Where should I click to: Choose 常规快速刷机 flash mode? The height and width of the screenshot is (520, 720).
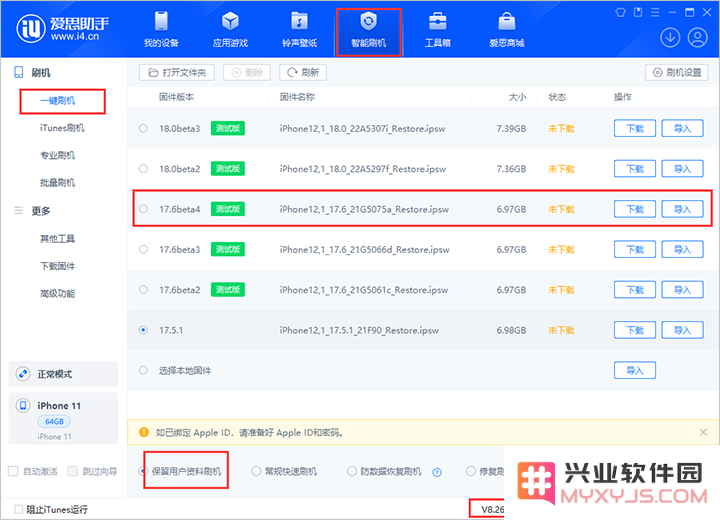(256, 471)
